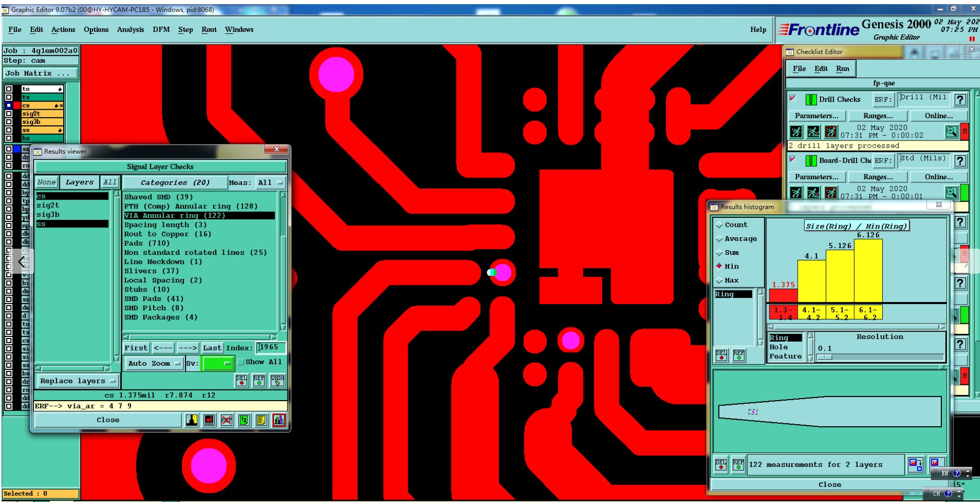Click the green drill bit icon beside Drill Checks
This screenshot has width=980, height=502.
811,99
